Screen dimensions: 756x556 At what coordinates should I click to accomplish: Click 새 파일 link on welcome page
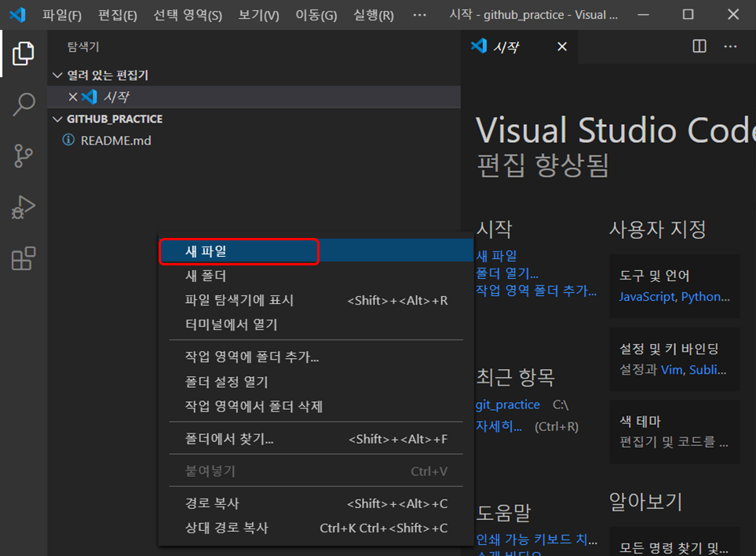496,255
